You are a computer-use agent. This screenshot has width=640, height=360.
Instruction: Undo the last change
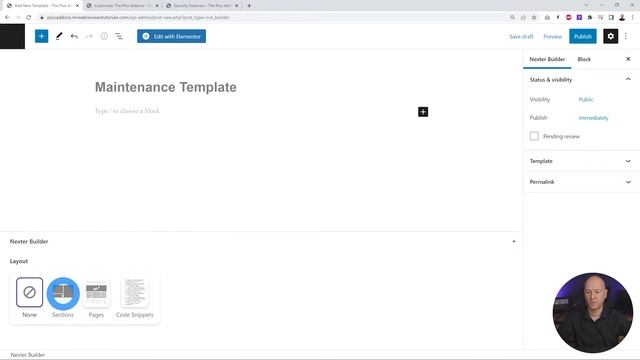click(x=74, y=36)
